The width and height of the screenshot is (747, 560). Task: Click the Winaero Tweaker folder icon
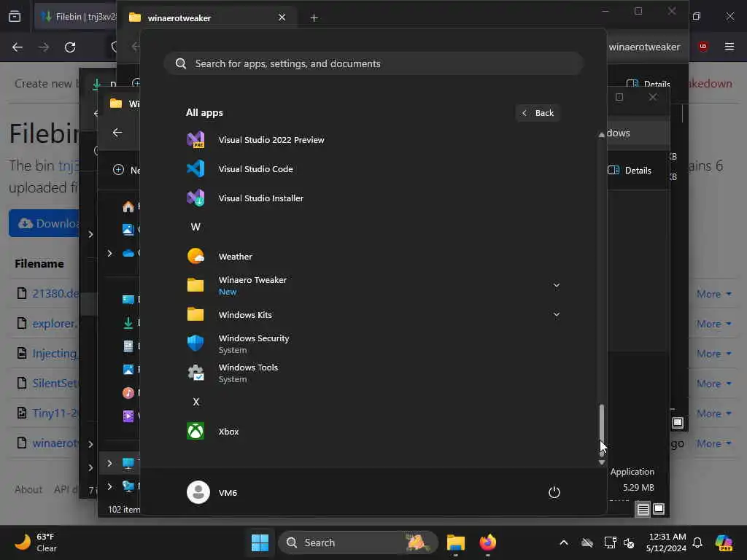pos(196,285)
